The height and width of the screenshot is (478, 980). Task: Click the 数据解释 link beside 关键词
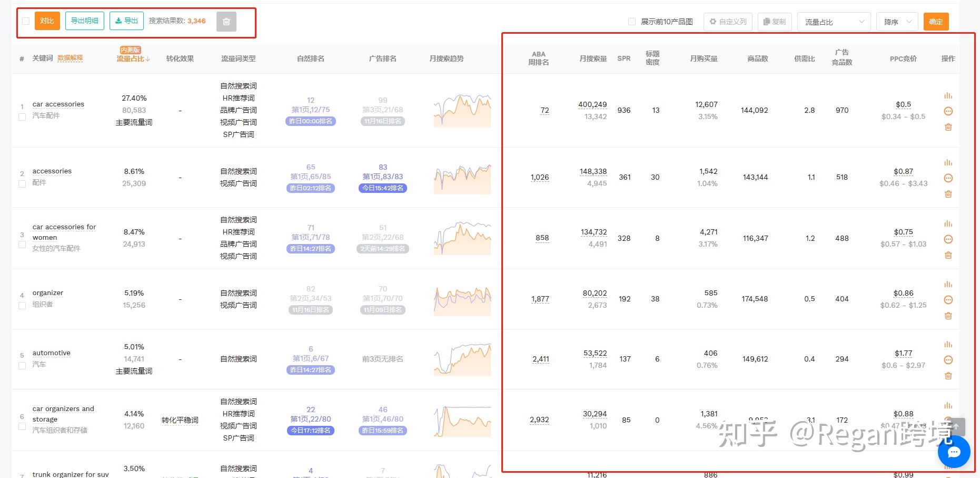pyautogui.click(x=70, y=58)
